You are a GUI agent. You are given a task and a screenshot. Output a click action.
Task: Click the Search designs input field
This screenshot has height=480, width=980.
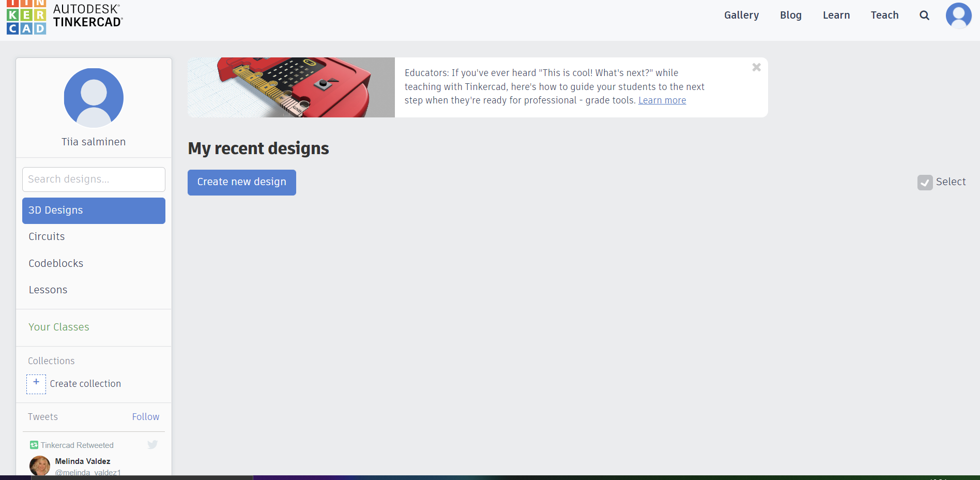94,179
